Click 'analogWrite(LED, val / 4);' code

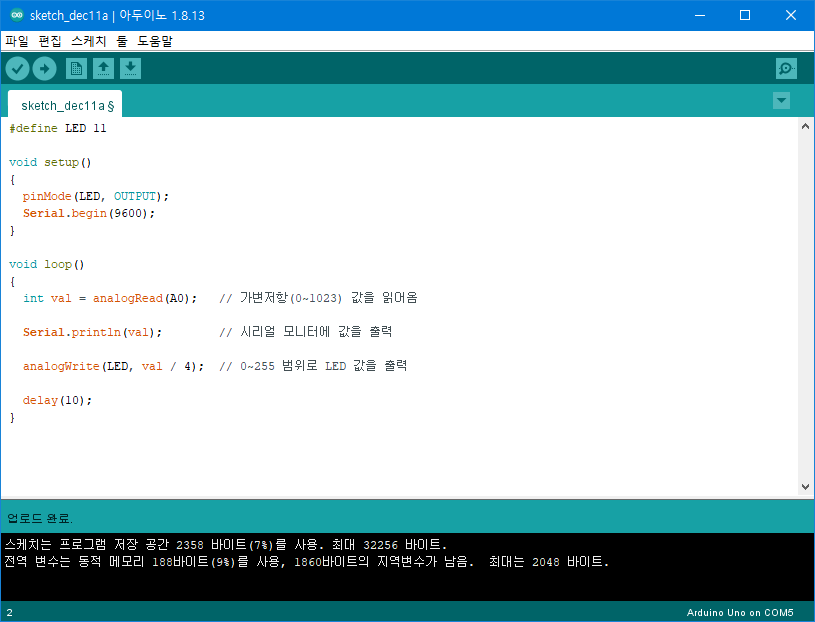tap(113, 366)
